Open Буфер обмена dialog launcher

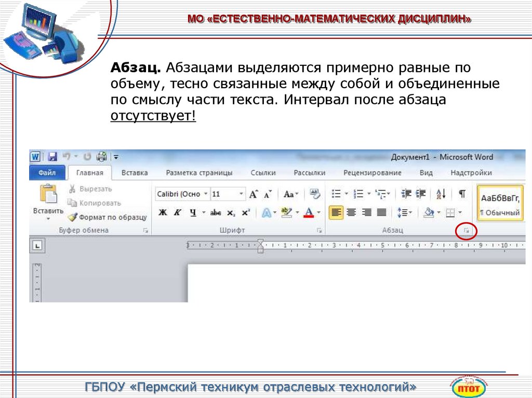point(145,230)
